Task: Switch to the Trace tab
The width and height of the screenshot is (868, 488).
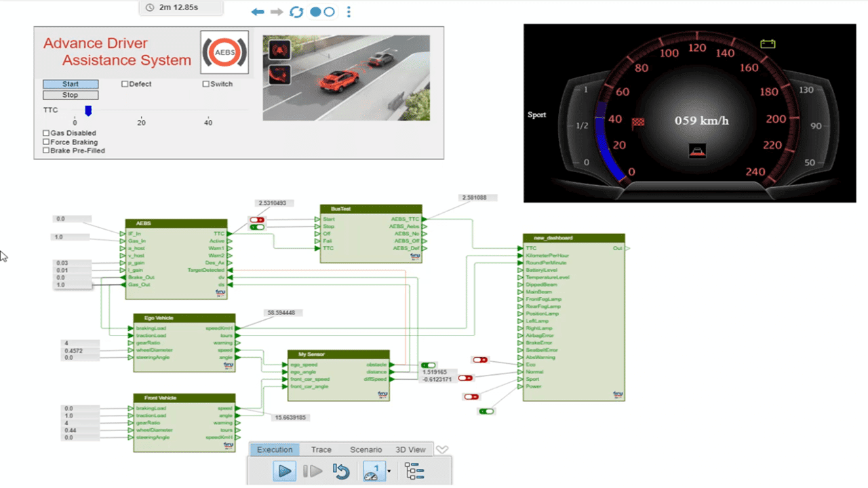Action: click(x=321, y=449)
